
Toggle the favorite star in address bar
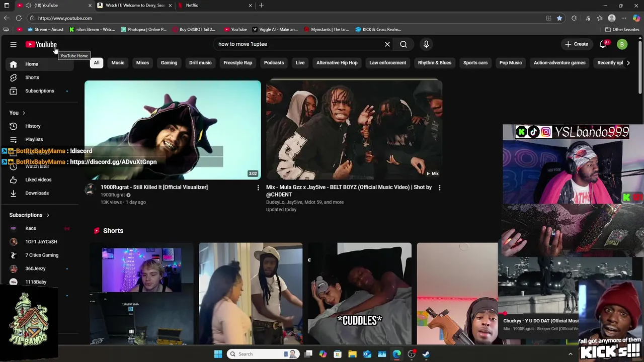tap(559, 18)
